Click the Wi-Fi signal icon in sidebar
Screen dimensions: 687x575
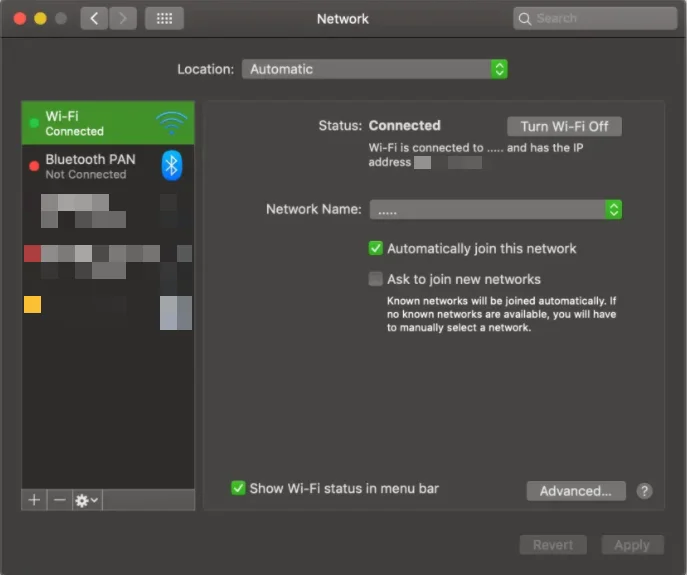pyautogui.click(x=171, y=123)
